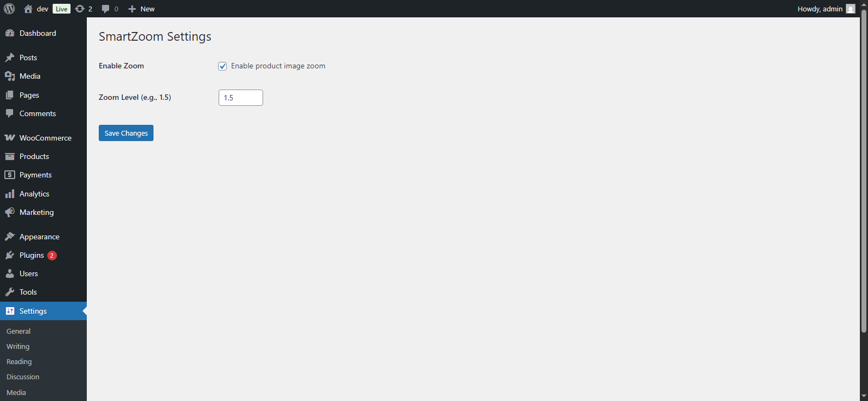Click the Tools wrench icon
868x401 pixels.
pos(10,292)
